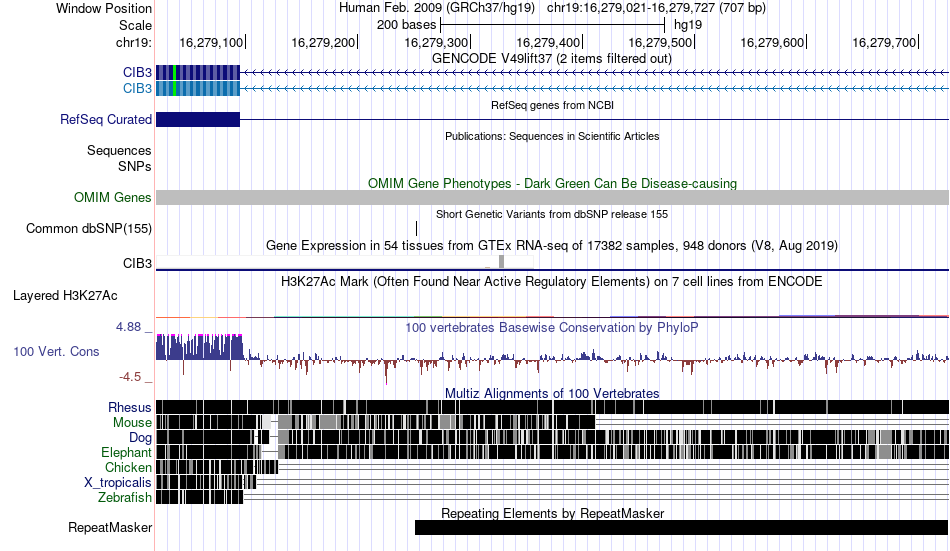Click 'Basewise Conservation by PhyloP' title
The height and width of the screenshot is (551, 950).
[x=552, y=327]
